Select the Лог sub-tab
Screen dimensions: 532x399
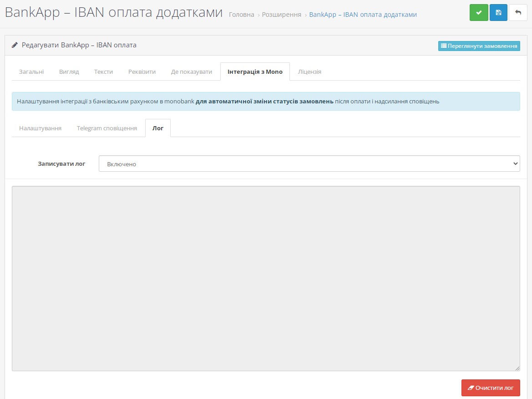158,128
